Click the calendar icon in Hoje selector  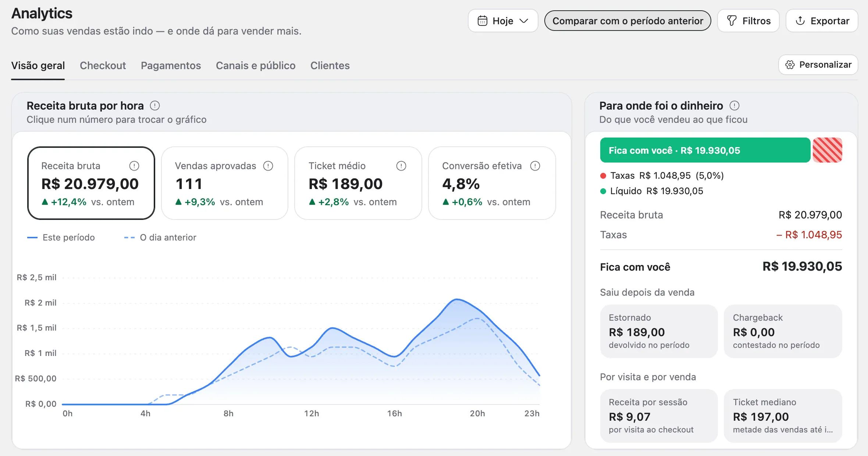pos(483,21)
